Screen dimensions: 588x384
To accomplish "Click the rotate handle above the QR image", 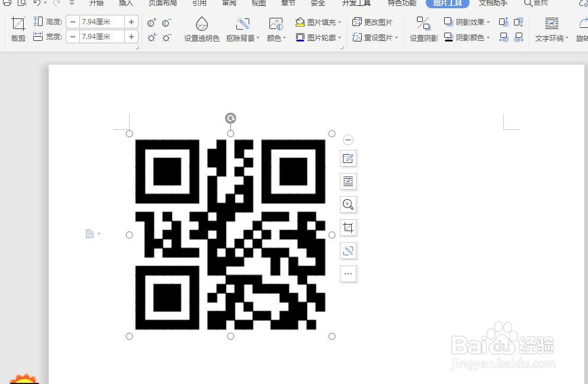I will [x=230, y=119].
